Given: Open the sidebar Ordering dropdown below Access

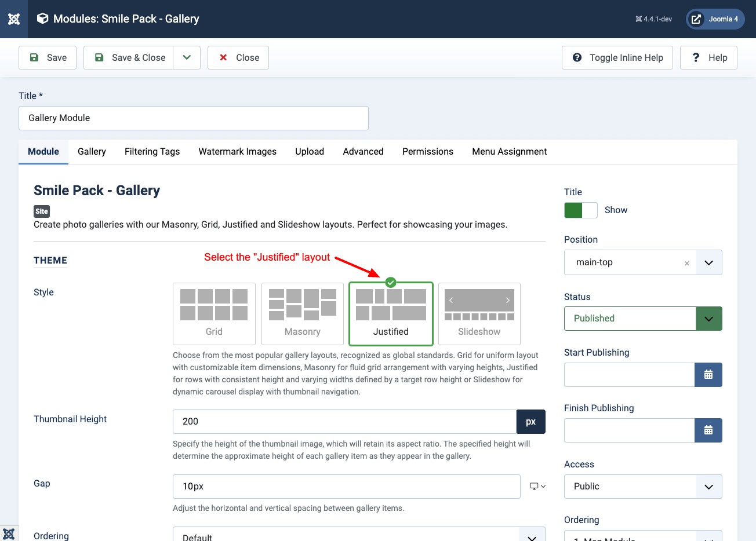Looking at the screenshot, I should coord(643,536).
